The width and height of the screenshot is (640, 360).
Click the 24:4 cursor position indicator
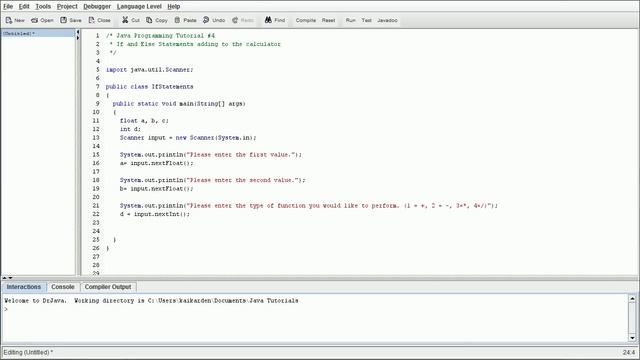(629, 352)
